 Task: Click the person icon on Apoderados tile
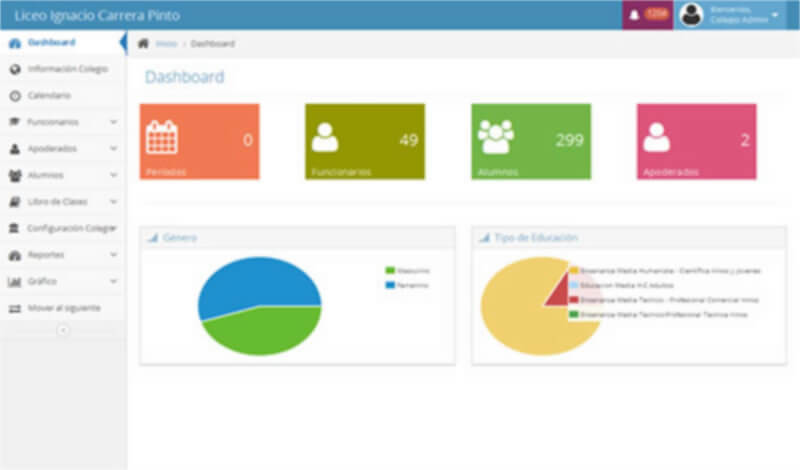[x=656, y=137]
